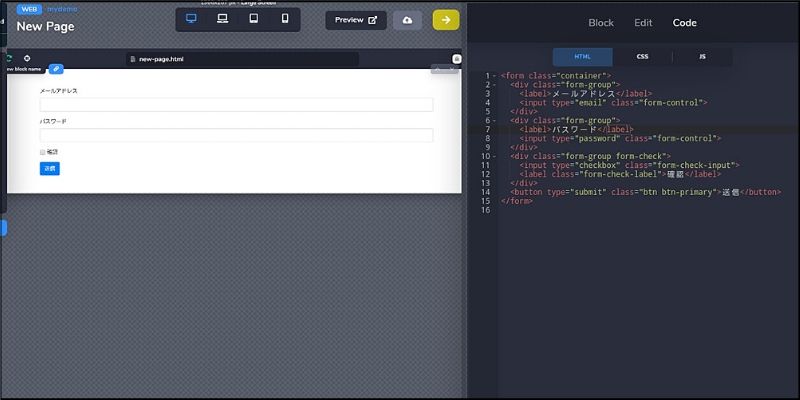Click the closing </div> on line 13
The width and height of the screenshot is (800, 400).
pos(523,183)
